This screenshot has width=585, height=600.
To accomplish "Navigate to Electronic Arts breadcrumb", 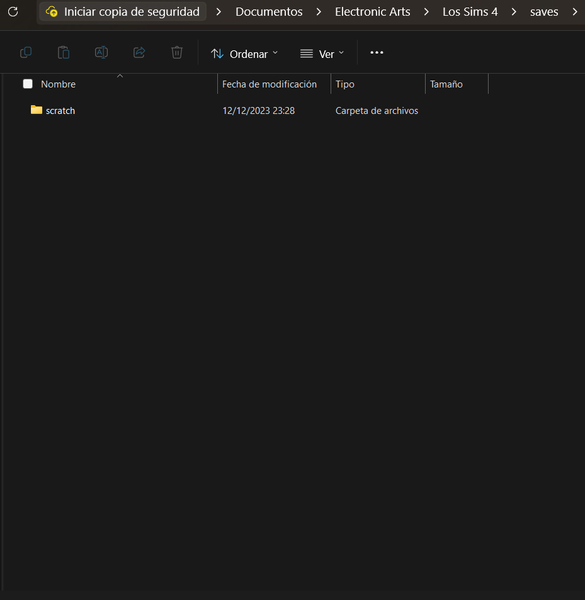I will coord(372,12).
